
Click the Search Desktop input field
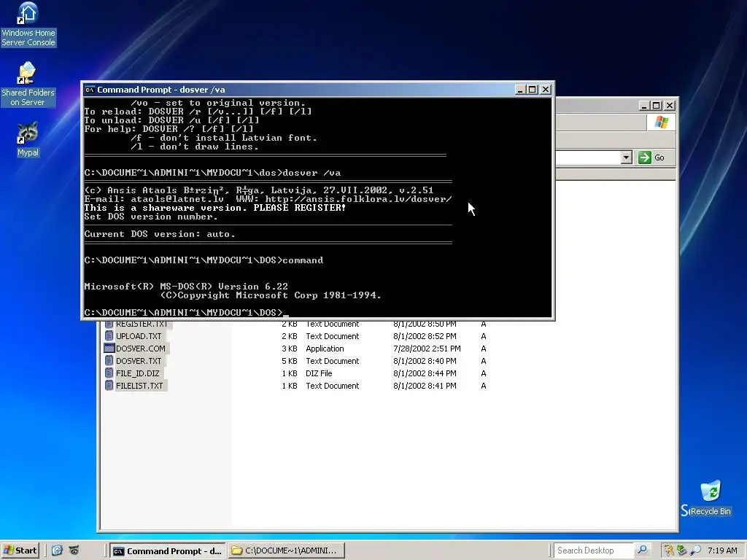tap(594, 551)
